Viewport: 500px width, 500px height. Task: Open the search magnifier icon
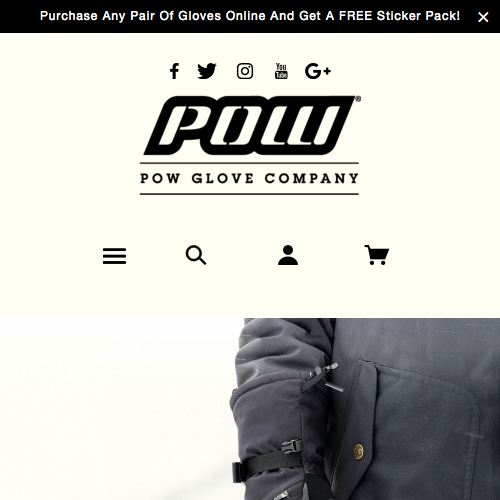(196, 255)
